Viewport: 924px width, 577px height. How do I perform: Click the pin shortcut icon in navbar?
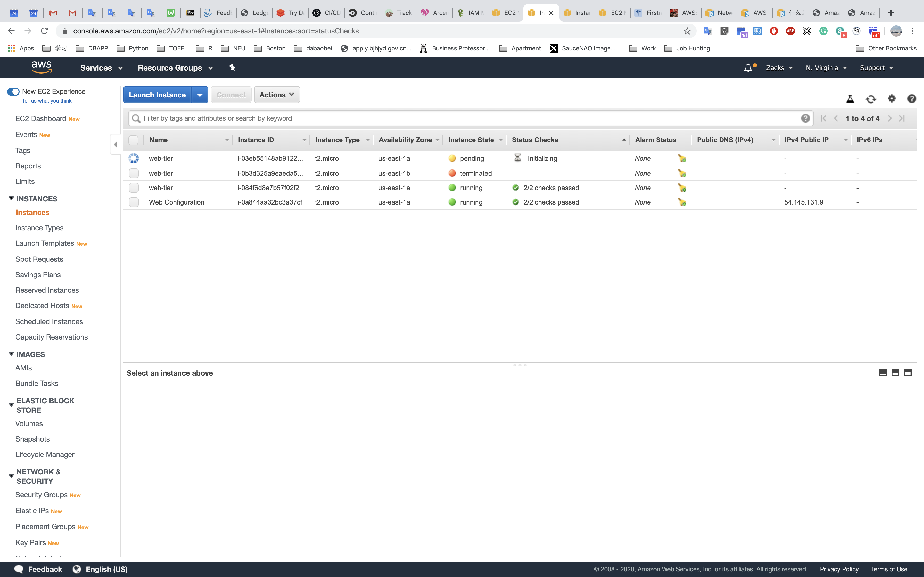[232, 67]
